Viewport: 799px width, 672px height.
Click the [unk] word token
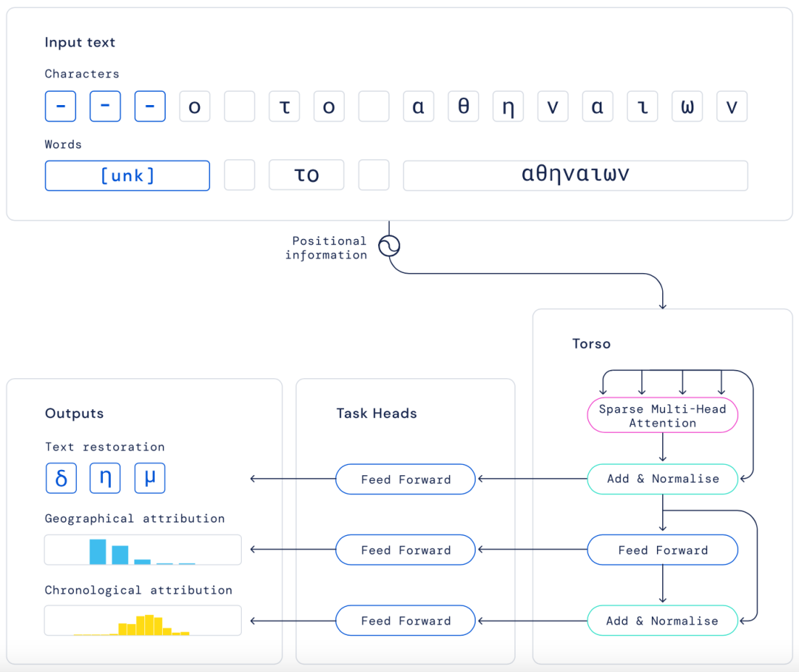(x=127, y=175)
